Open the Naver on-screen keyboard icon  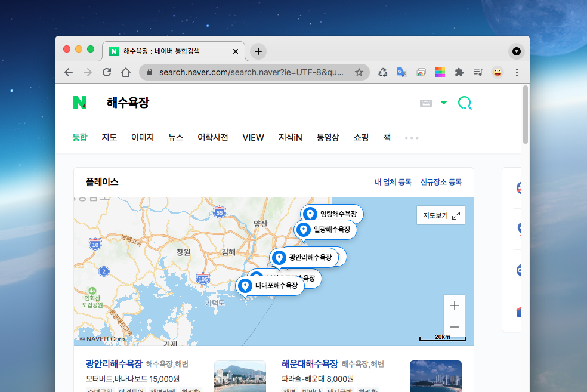(x=426, y=103)
